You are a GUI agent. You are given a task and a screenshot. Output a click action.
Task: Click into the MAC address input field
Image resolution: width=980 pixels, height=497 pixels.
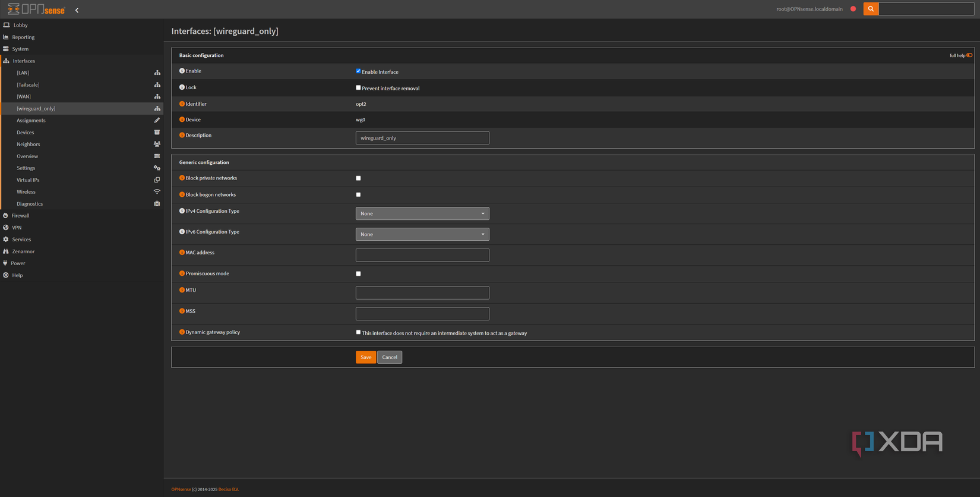422,255
